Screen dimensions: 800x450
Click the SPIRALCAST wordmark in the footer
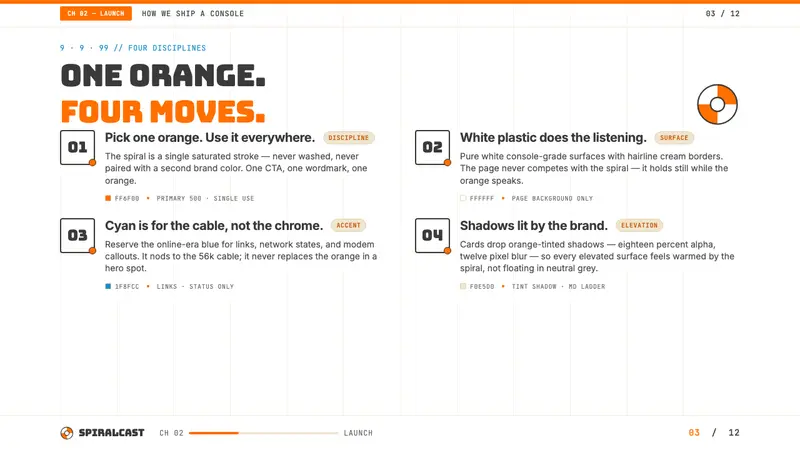click(x=111, y=433)
